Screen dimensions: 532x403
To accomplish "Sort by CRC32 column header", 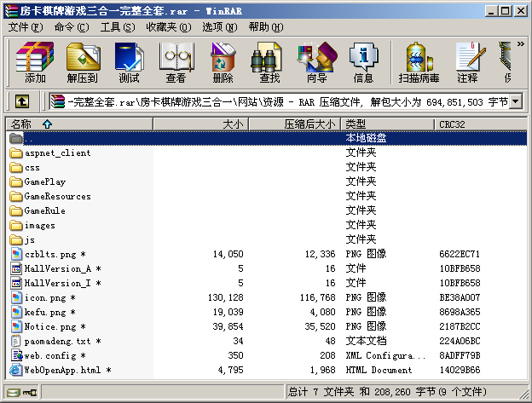I will [477, 124].
